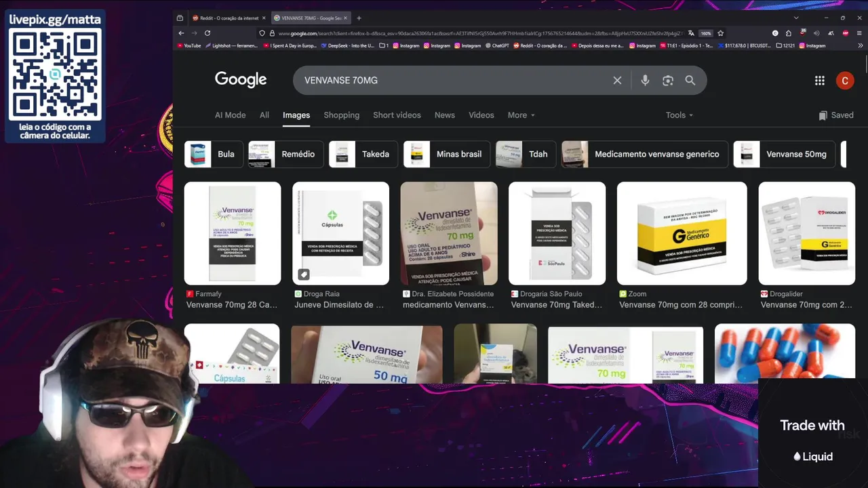Show more bookmarks via double-chevron
The image size is (868, 488).
tap(861, 45)
